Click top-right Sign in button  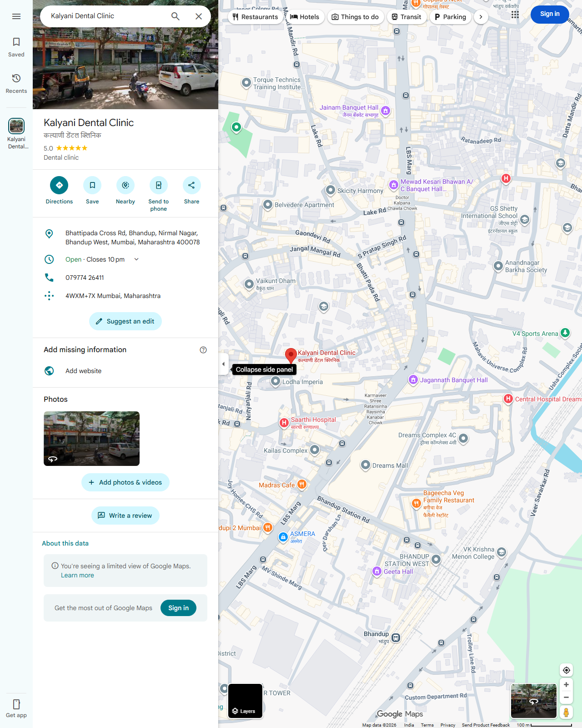[550, 14]
